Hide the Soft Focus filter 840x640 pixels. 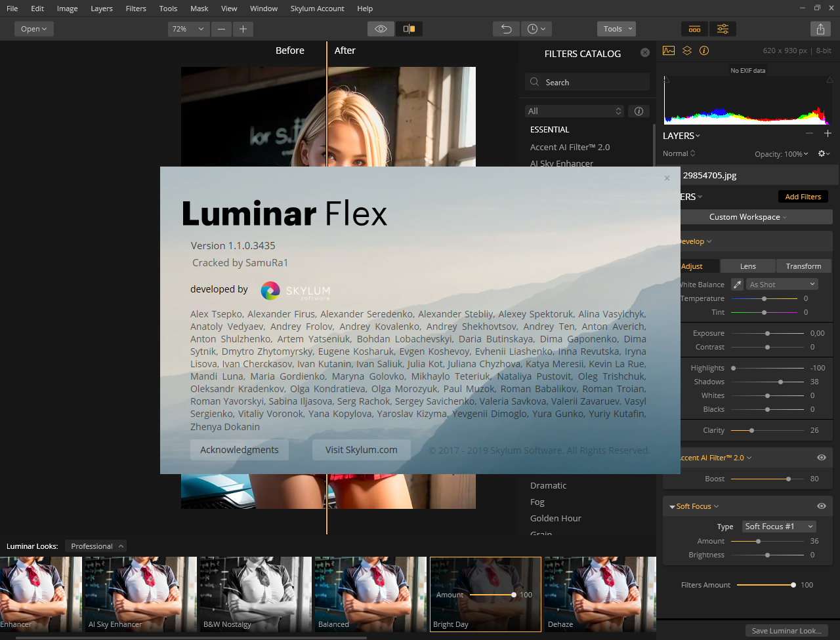point(822,506)
